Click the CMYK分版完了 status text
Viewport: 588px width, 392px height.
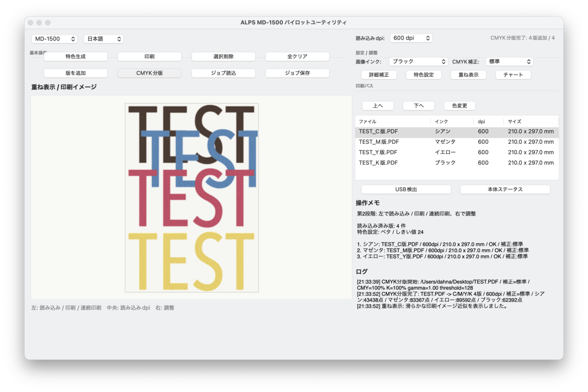523,38
